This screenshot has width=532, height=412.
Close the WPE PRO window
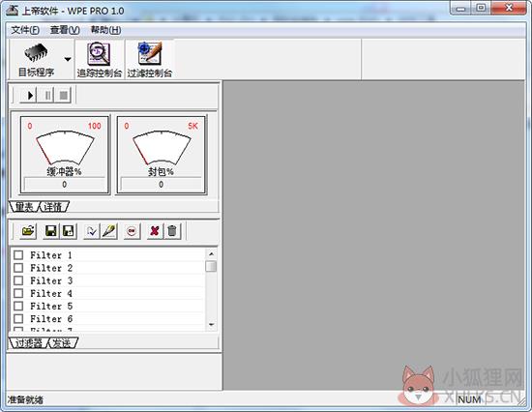(508, 8)
